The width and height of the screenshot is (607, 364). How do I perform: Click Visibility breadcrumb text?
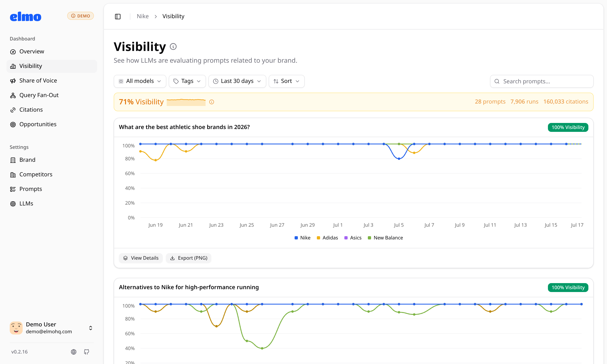[x=173, y=16]
